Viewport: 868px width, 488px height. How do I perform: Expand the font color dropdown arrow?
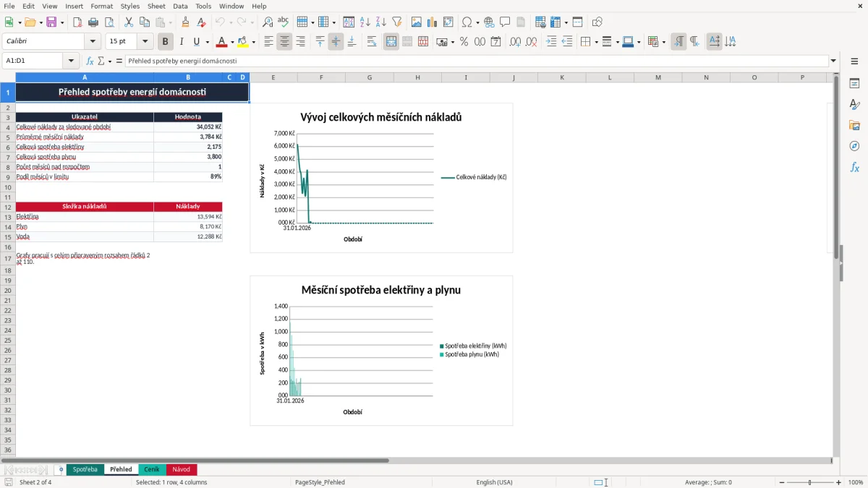coord(231,42)
